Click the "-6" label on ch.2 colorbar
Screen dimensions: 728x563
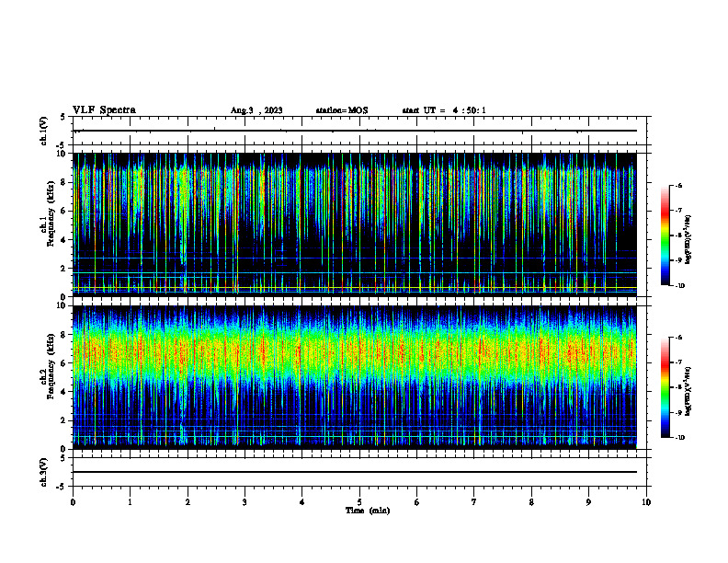point(678,338)
